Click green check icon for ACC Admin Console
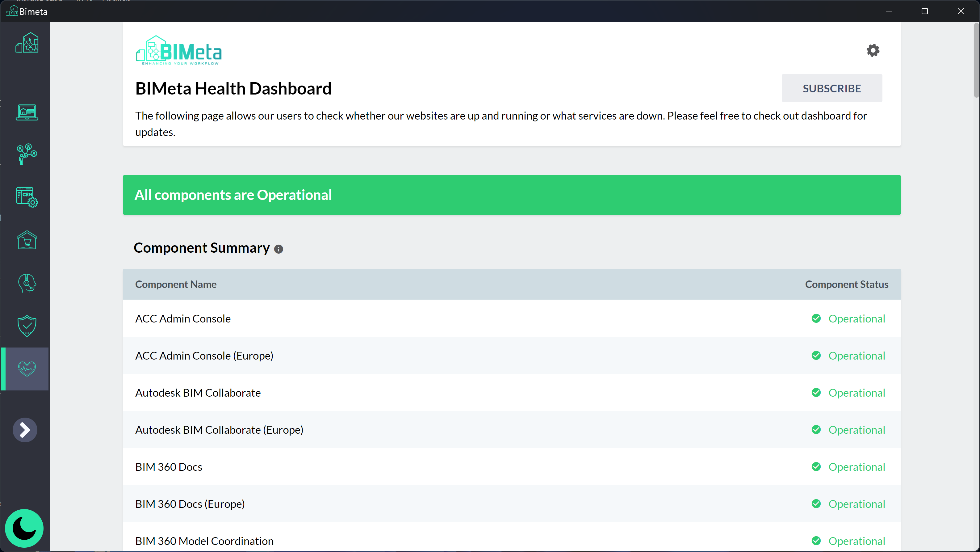Screen dimensions: 980x552 [x=816, y=318]
